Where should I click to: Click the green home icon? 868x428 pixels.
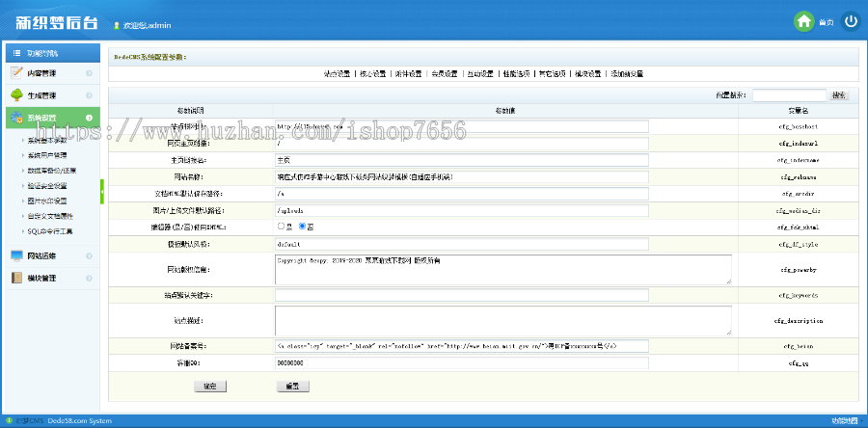click(803, 21)
